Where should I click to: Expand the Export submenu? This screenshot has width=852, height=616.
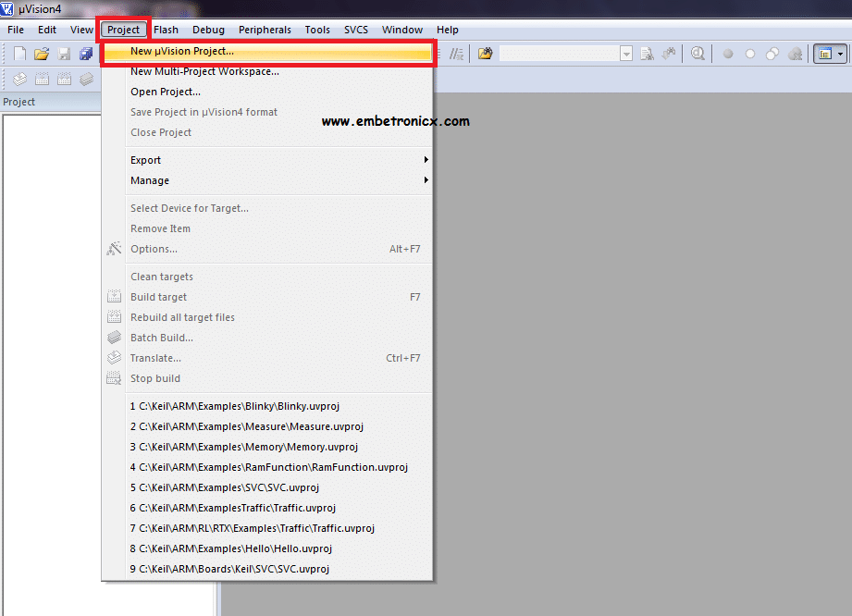pyautogui.click(x=278, y=160)
